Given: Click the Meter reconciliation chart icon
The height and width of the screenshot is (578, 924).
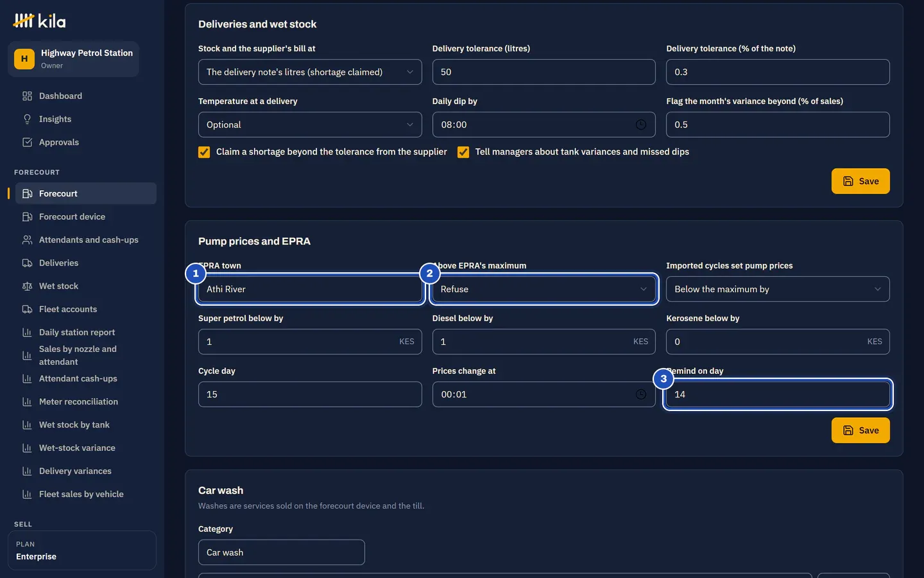Looking at the screenshot, I should coord(27,401).
